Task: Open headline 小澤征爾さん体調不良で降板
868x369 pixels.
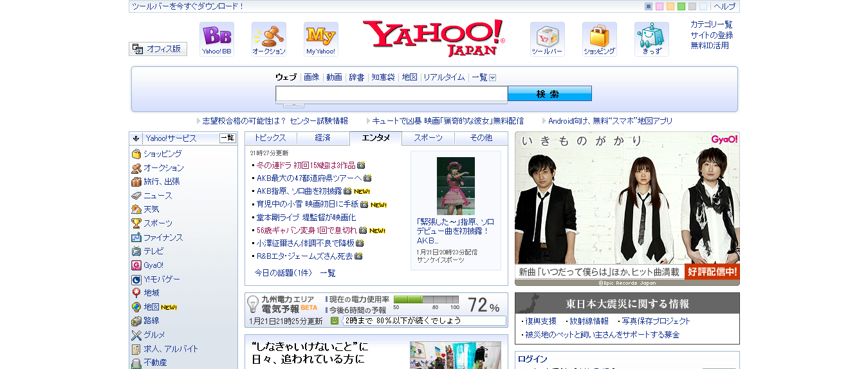Action: pos(306,243)
